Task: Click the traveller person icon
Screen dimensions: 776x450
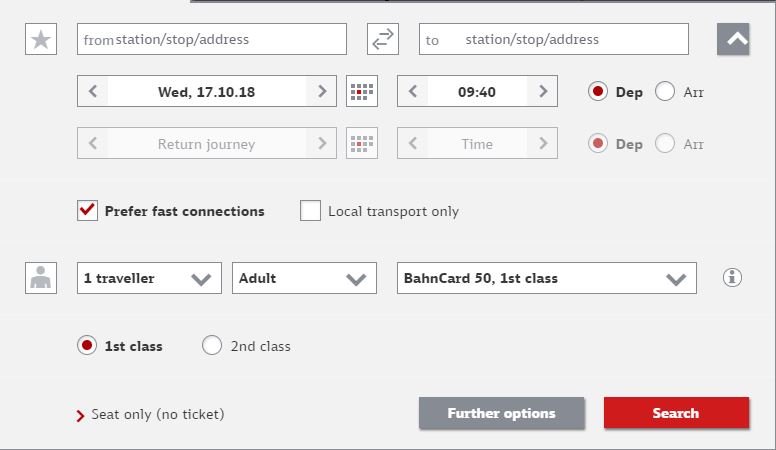Action: 41,278
